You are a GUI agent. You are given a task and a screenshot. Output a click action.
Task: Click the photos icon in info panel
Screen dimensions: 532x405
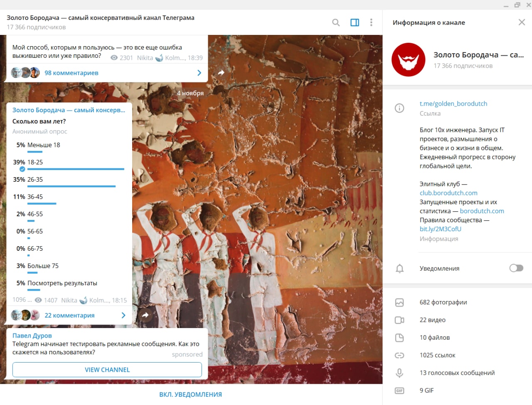point(399,302)
